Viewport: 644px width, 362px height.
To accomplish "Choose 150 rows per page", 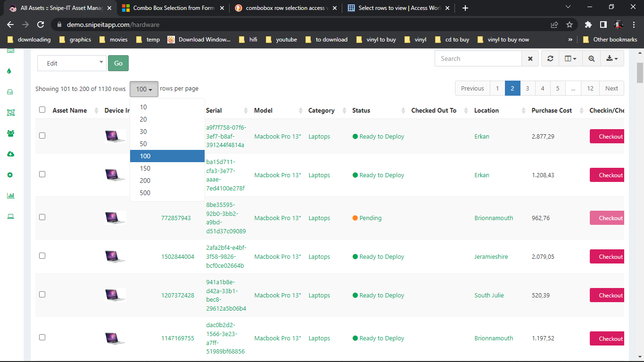I will tap(167, 168).
